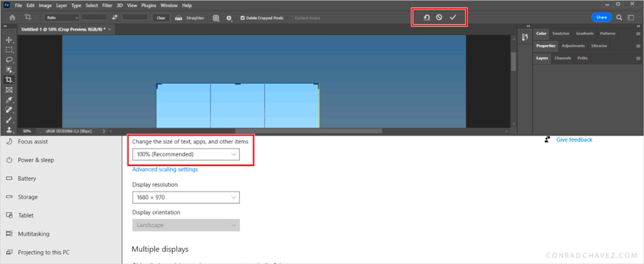
Task: Open the File menu
Action: click(19, 6)
